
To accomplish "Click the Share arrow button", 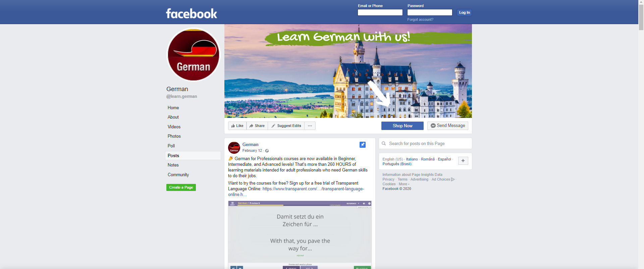I will click(x=257, y=126).
